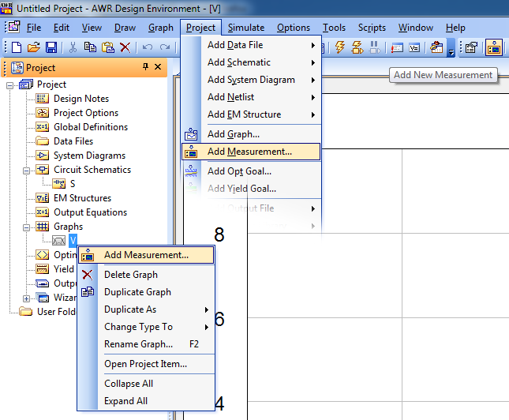This screenshot has width=509, height=420.
Task: Collapse the Graphs tree node
Action: (x=27, y=227)
